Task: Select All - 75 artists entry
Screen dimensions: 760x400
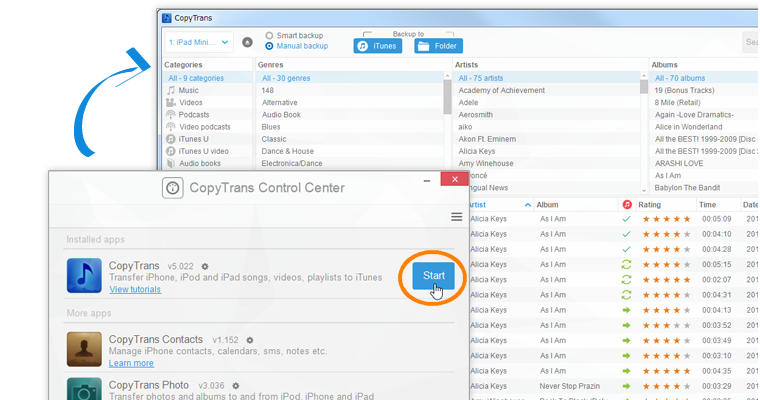Action: (x=546, y=78)
